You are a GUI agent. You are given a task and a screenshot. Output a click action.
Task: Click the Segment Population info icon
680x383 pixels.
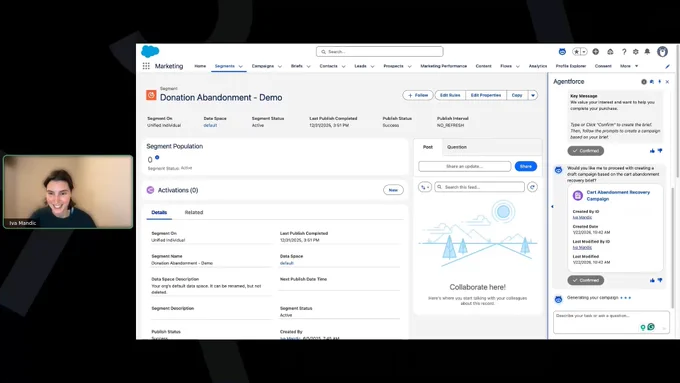(157, 157)
